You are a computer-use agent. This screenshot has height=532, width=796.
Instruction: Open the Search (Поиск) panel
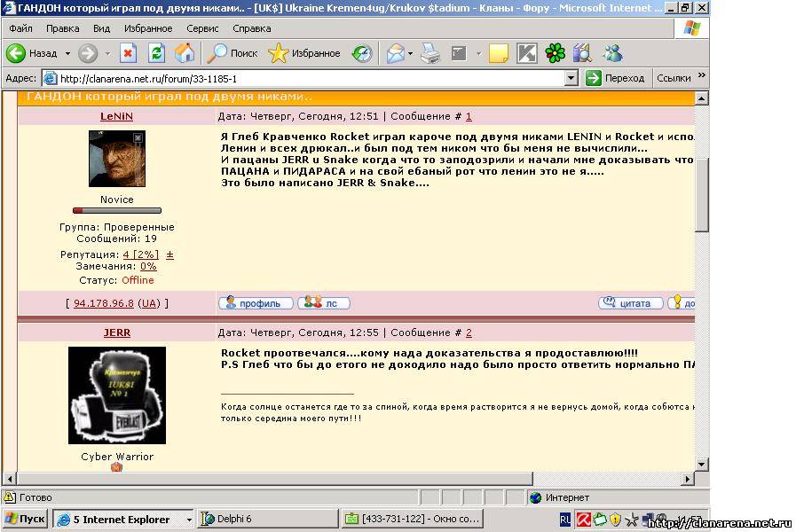[x=232, y=53]
